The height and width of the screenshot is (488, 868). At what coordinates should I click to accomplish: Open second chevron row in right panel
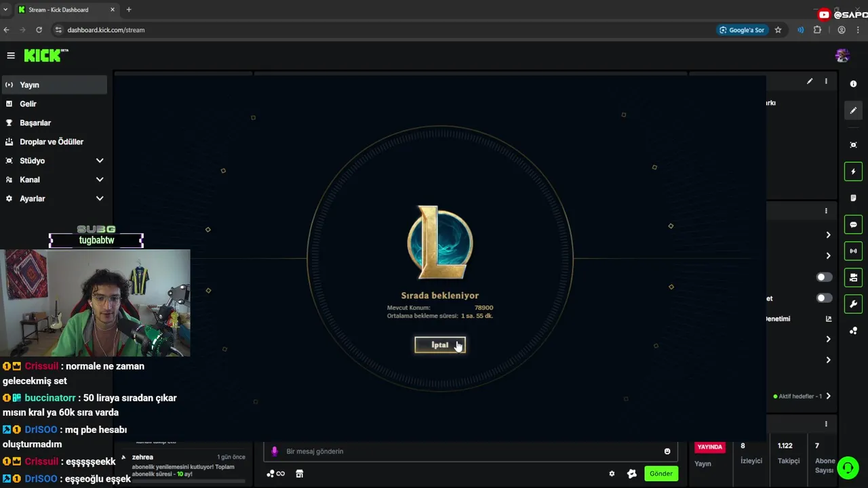[828, 256]
